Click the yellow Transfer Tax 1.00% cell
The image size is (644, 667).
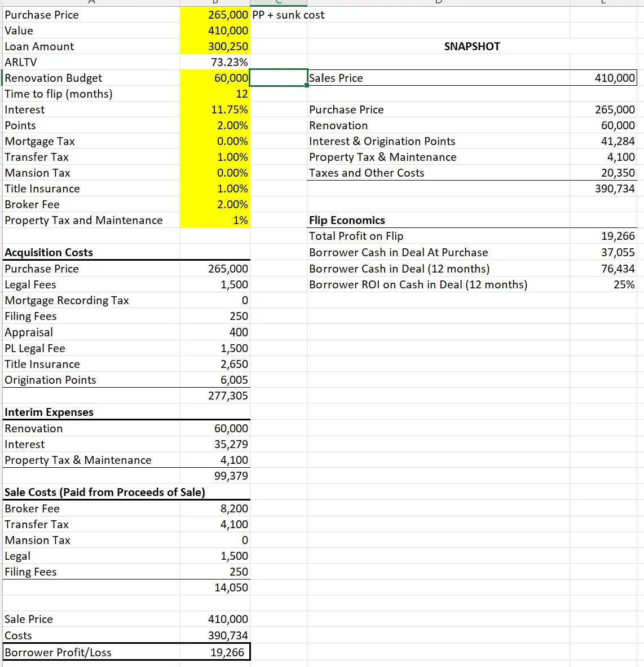click(x=215, y=157)
